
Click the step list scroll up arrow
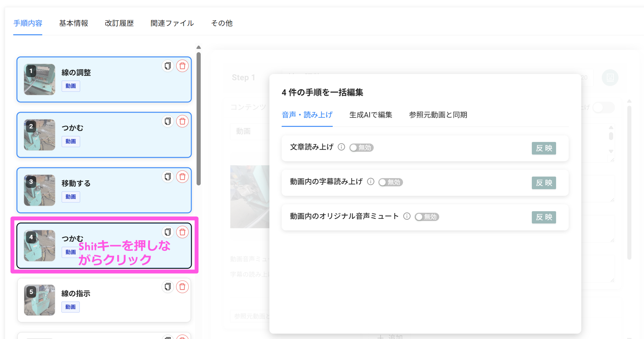(x=199, y=47)
